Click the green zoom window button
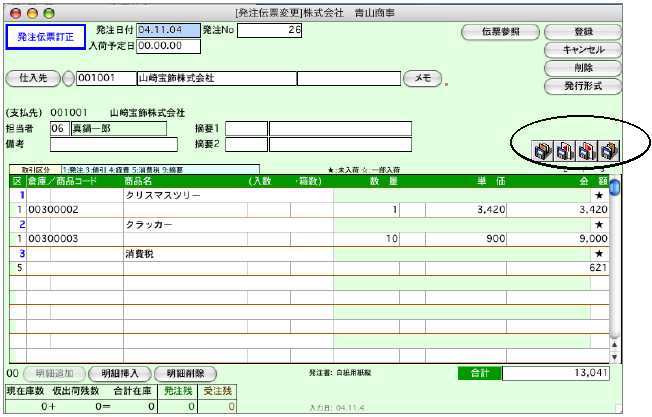This screenshot has height=417, width=652. (48, 11)
